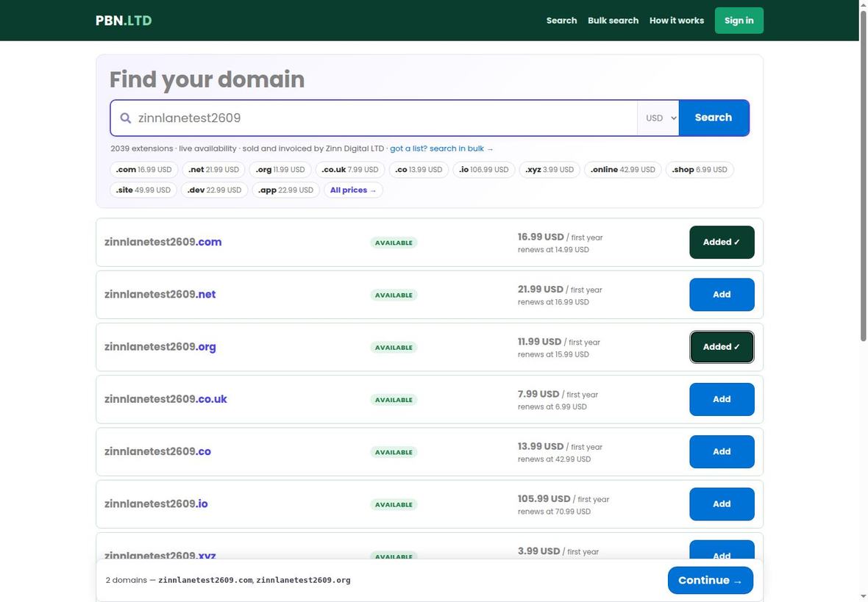This screenshot has height=602, width=868.
Task: Select the .org 11.99 USD chip
Action: coord(280,169)
